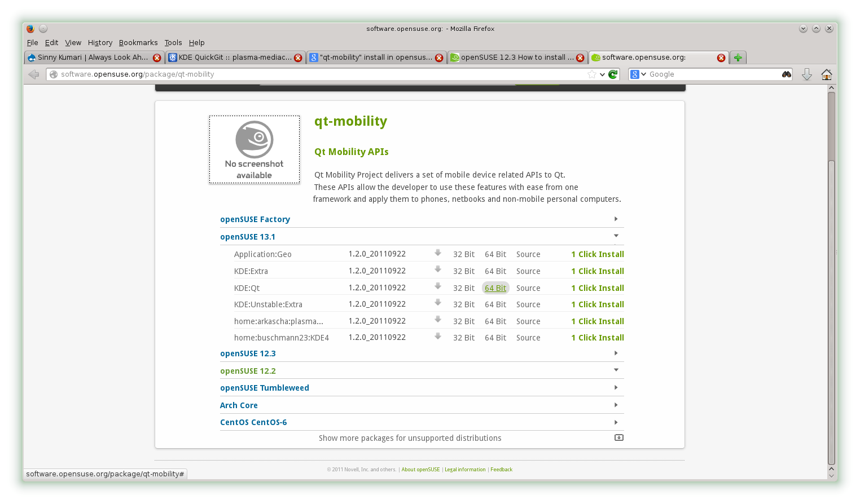Close the Sinny Kumari tab

[x=157, y=58]
